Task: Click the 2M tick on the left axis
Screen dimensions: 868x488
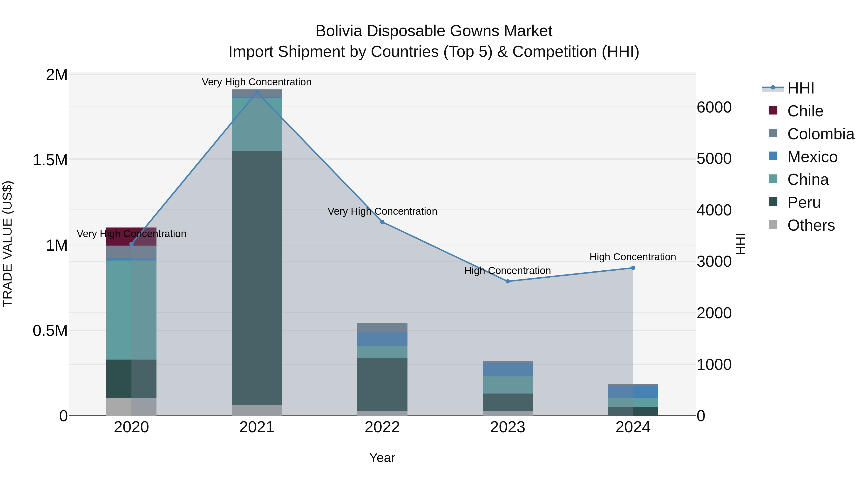Action: 57,75
